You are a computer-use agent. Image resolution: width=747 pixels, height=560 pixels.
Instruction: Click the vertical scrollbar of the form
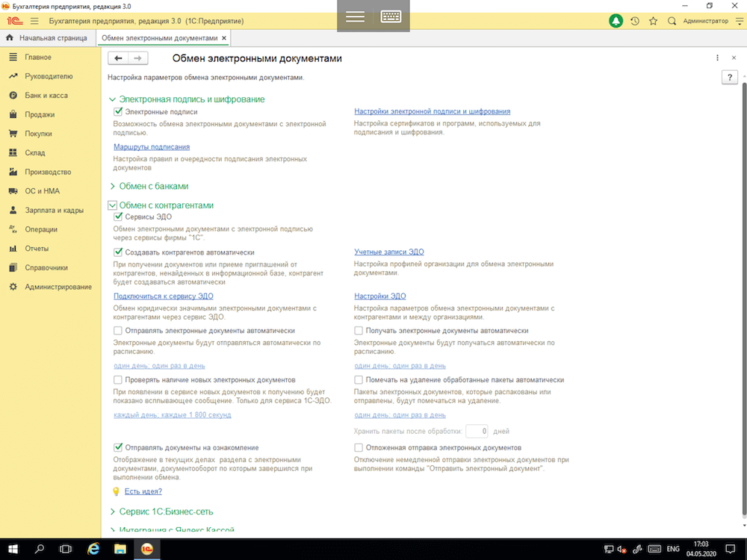click(x=744, y=300)
